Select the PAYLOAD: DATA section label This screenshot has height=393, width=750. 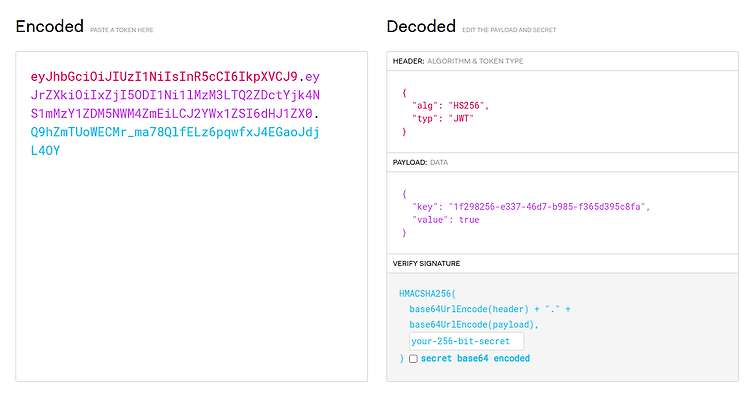click(x=420, y=163)
